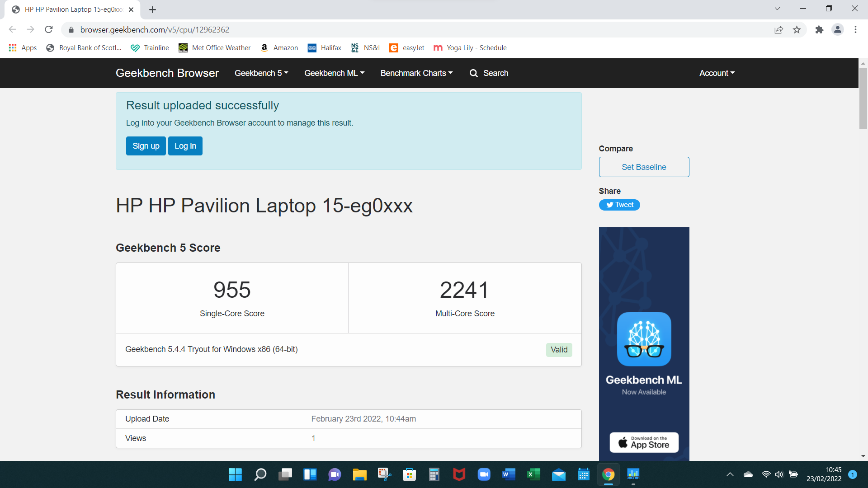
Task: Expand the Account dropdown
Action: 717,73
